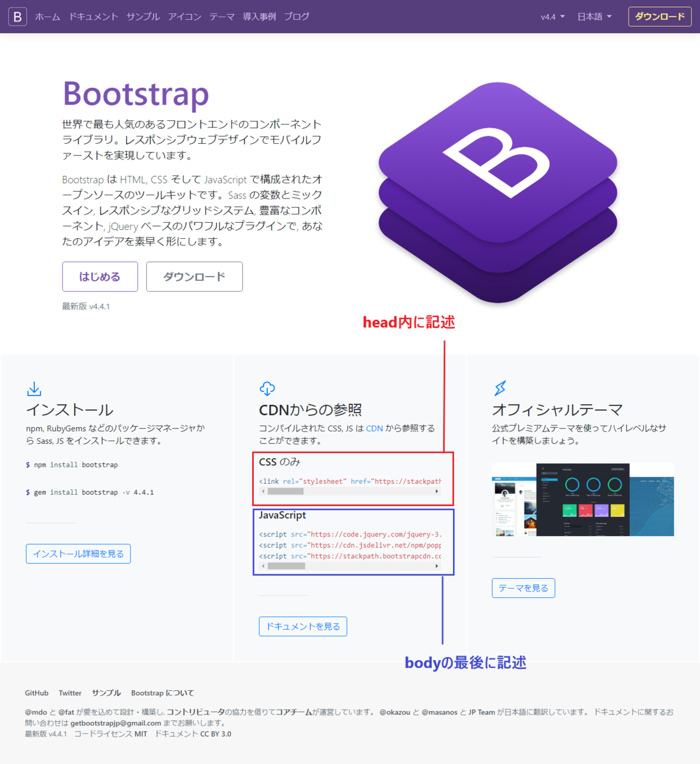
Task: Click getbootstrapjp@gmail.com email link
Action: [x=116, y=723]
